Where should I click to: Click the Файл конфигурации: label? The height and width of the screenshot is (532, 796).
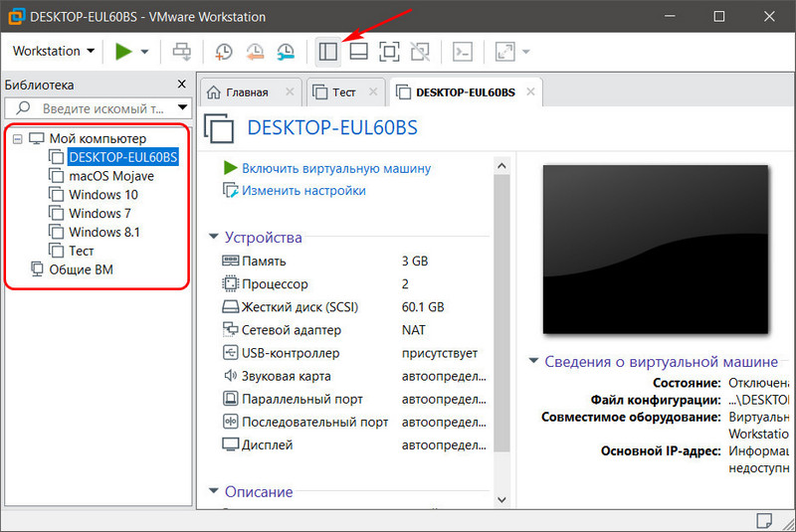pyautogui.click(x=656, y=400)
